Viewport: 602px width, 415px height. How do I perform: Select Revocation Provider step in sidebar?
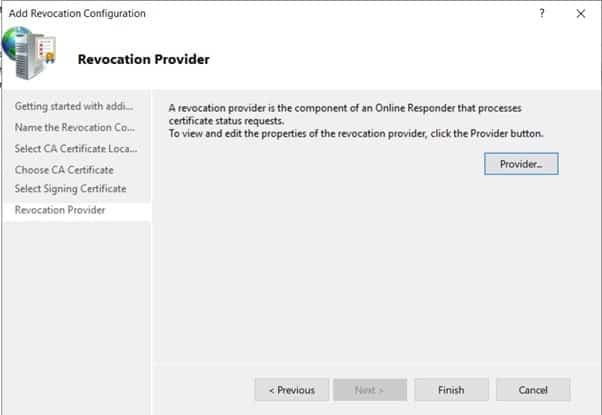pos(60,210)
